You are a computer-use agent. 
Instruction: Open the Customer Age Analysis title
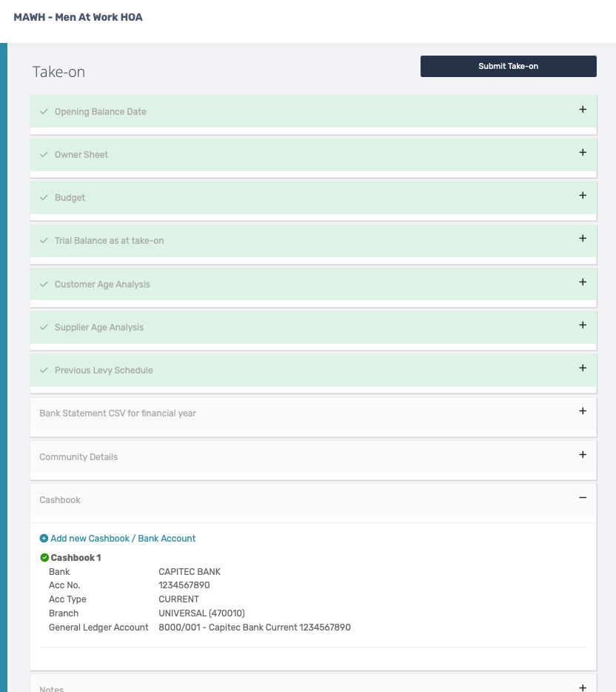102,285
